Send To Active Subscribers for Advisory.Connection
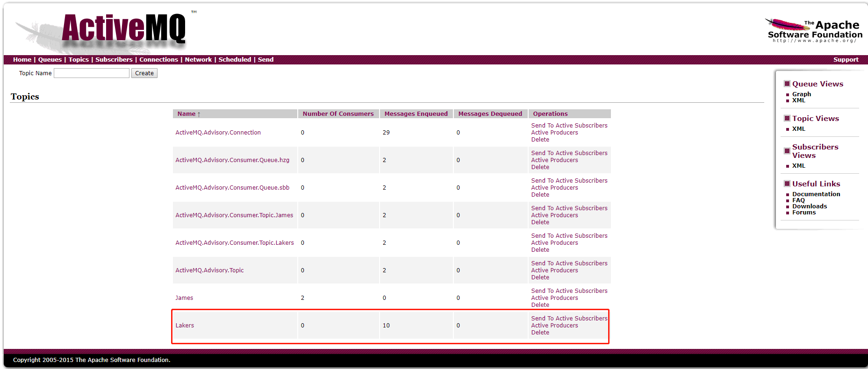Screen dimensions: 868x369 click(x=569, y=126)
